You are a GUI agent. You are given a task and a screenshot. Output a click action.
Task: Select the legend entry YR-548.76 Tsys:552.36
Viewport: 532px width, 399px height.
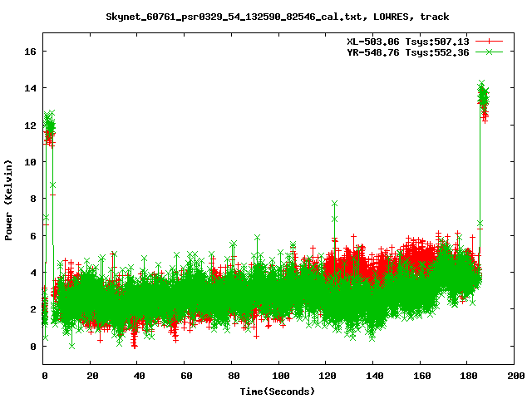click(408, 52)
